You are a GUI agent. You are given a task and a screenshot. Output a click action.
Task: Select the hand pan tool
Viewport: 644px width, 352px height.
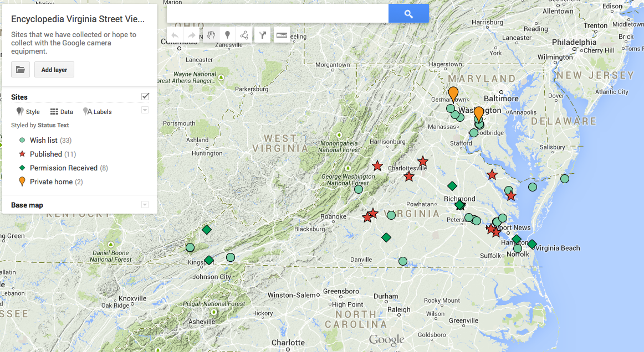coord(211,35)
